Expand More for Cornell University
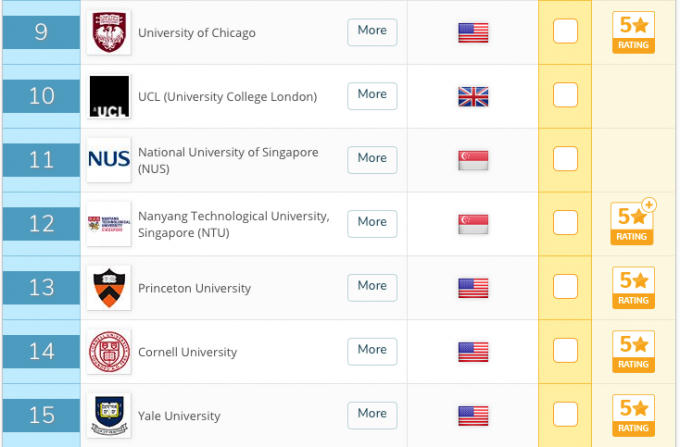Screen dimensions: 680x447 point(372,350)
